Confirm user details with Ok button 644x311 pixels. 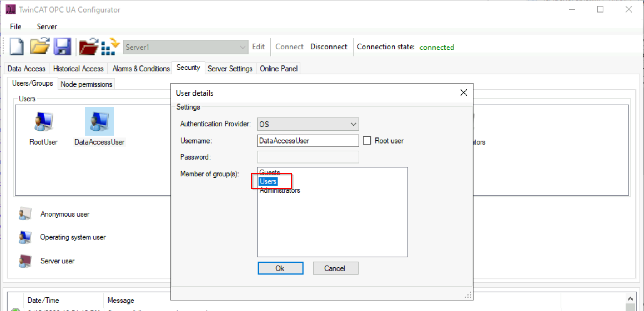click(x=280, y=268)
